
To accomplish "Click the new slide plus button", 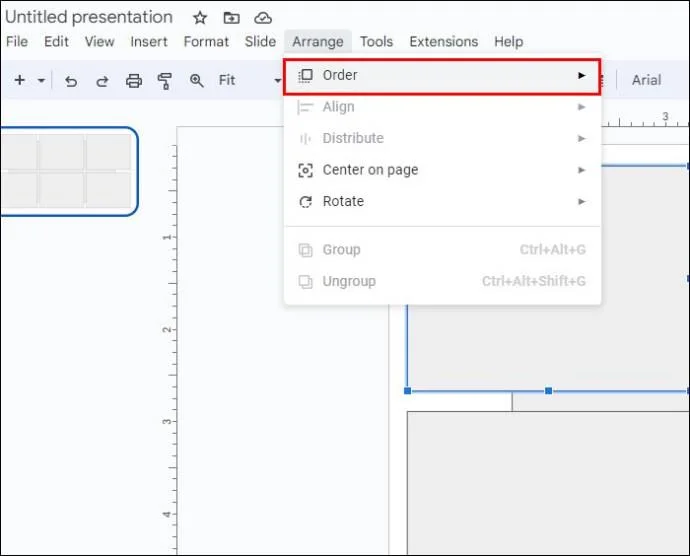I will (19, 80).
